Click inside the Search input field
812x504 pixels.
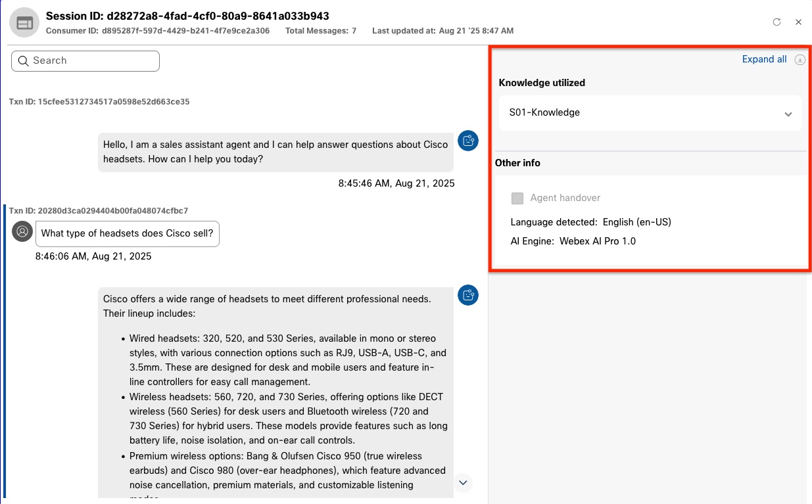pyautogui.click(x=92, y=60)
